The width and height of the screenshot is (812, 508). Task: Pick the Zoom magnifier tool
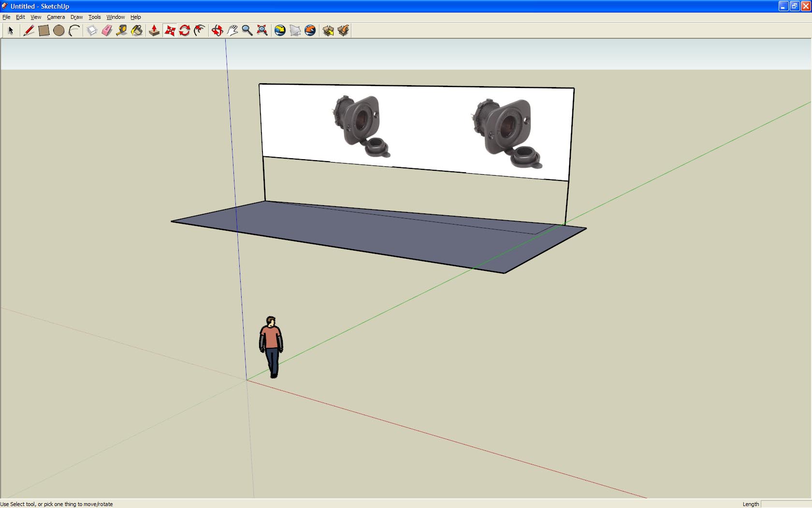coord(247,30)
